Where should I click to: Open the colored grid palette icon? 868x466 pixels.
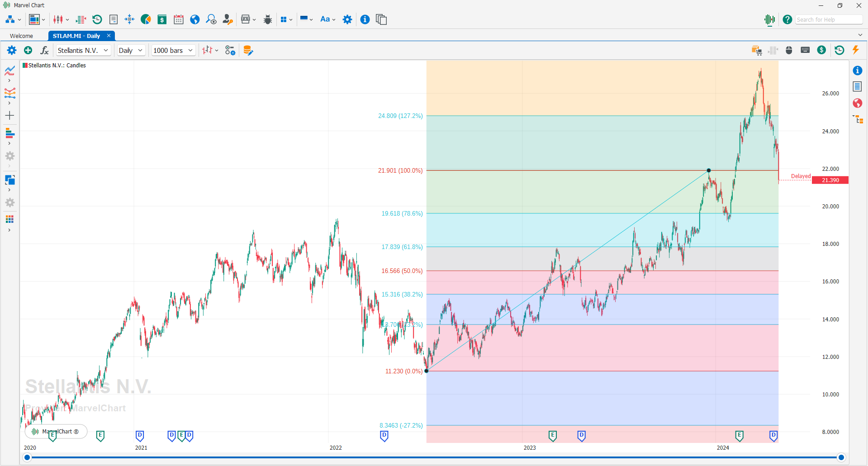[10, 219]
